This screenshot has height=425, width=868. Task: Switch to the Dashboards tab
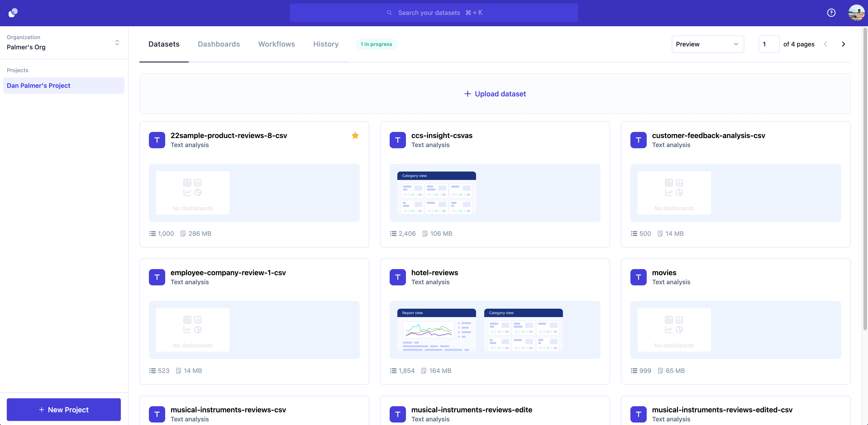coord(219,44)
